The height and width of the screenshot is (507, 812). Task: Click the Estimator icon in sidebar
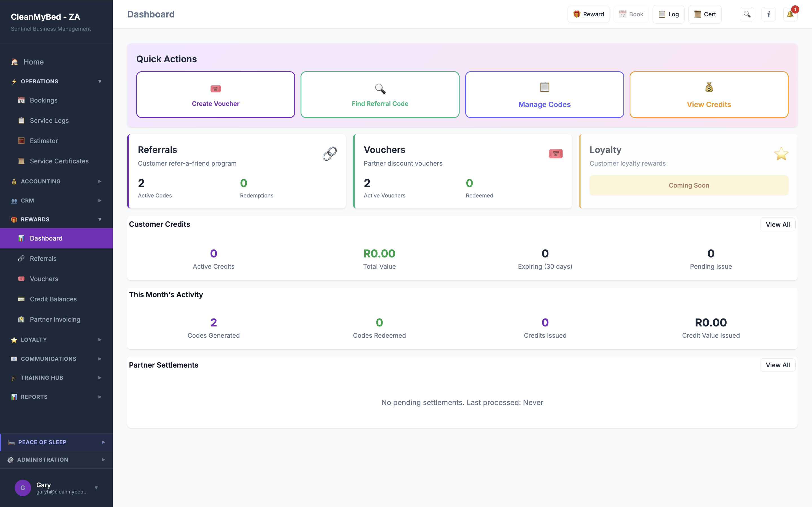21,141
